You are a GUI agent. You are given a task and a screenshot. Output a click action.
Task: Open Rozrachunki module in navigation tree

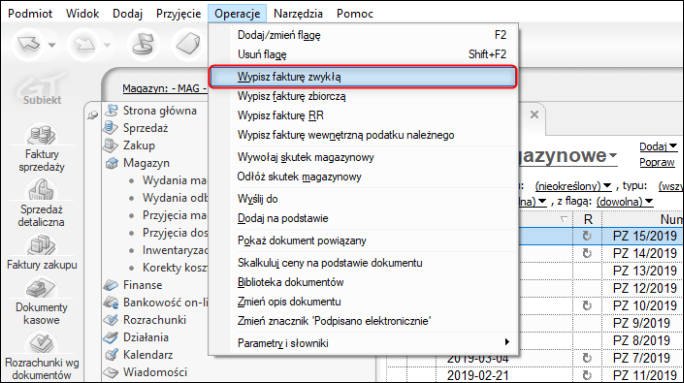pyautogui.click(x=154, y=320)
